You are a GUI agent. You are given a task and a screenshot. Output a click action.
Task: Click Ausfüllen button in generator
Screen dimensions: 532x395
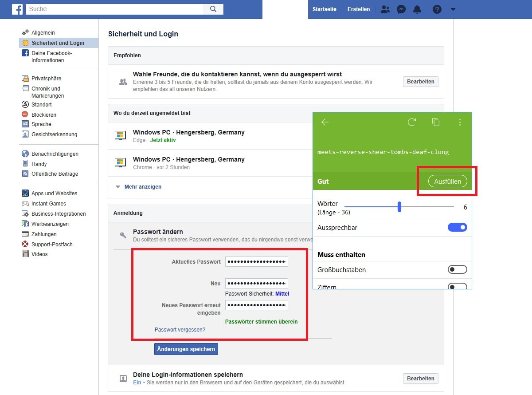point(447,181)
